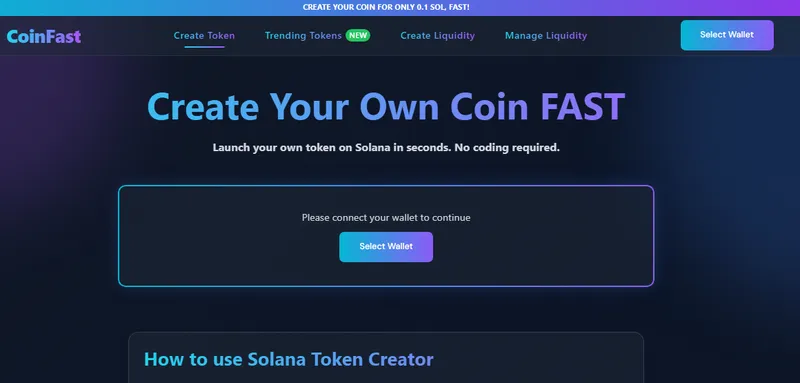Click the purple word FAST in headline
The height and width of the screenshot is (383, 800).
click(x=583, y=107)
